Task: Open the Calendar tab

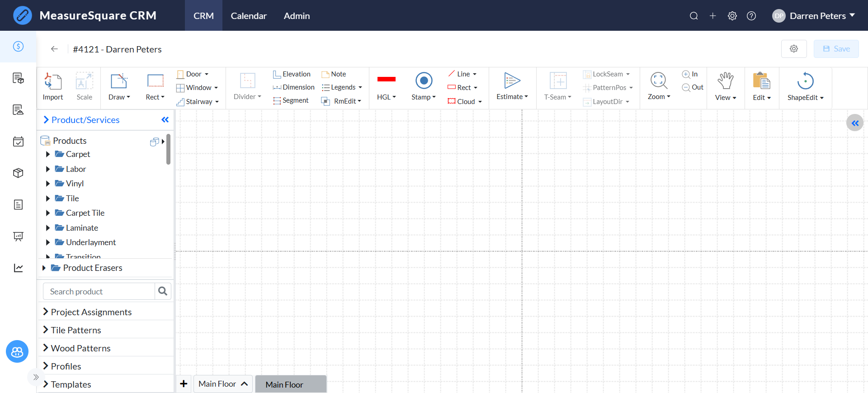Action: click(249, 16)
